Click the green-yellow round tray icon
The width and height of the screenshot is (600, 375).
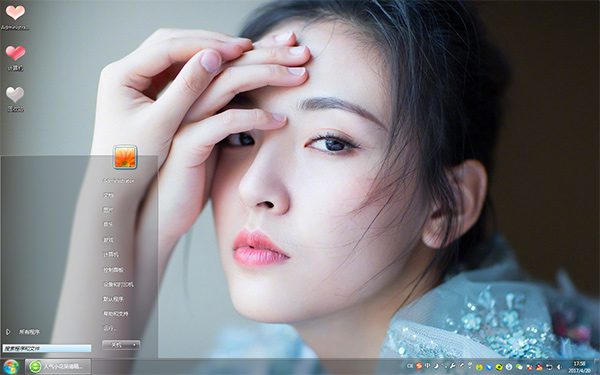[x=499, y=367]
